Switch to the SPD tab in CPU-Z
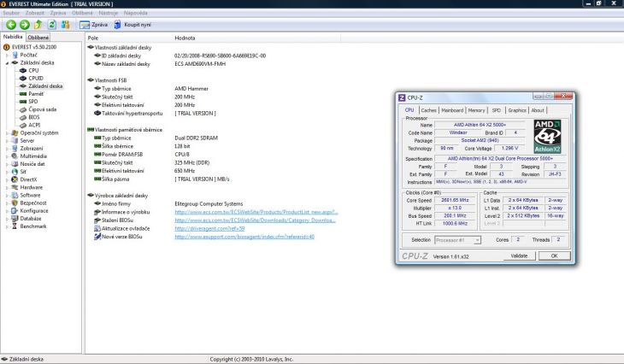 [497, 110]
